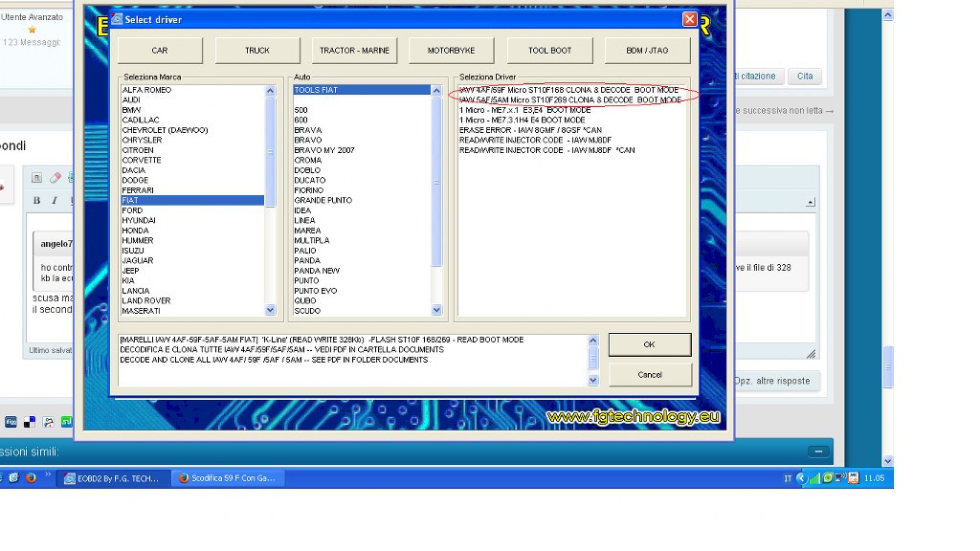Image resolution: width=980 pixels, height=551 pixels.
Task: Collapse the Discussioni simili panel
Action: click(818, 452)
